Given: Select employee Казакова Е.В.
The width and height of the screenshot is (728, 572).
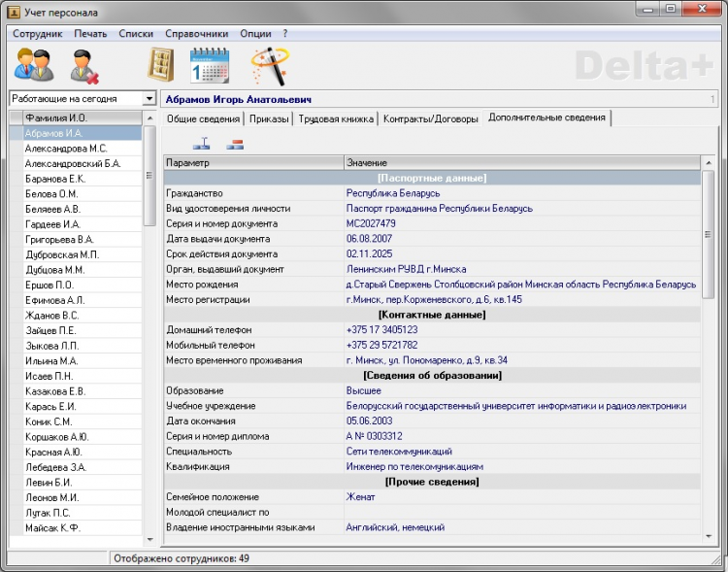Looking at the screenshot, I should pyautogui.click(x=83, y=391).
